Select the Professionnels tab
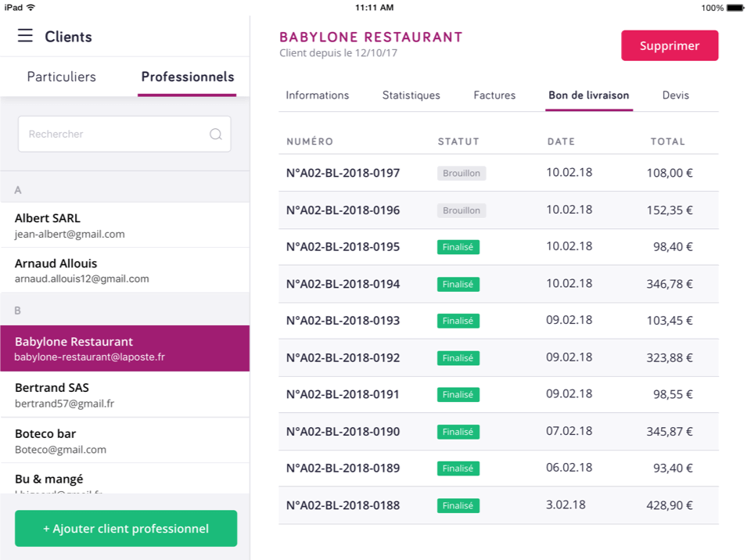Image resolution: width=747 pixels, height=560 pixels. point(187,77)
